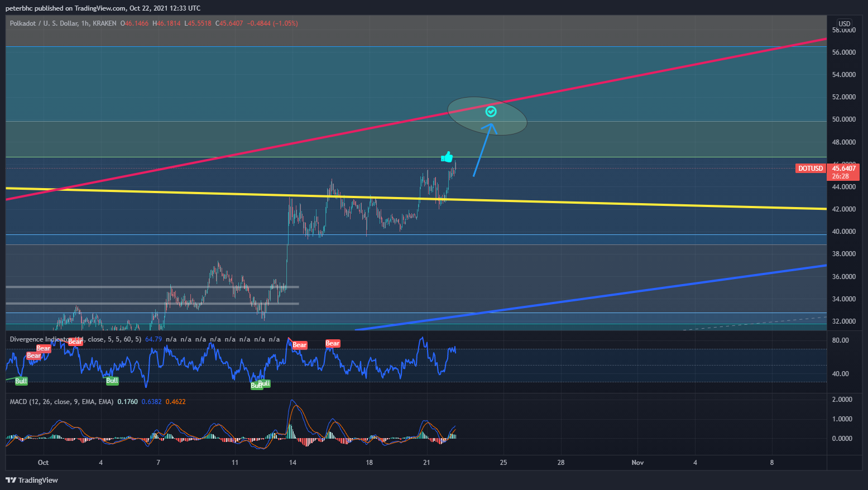Screen dimensions: 868x490
Task: Click the publisher line peterbhc published on TradingView.com
Action: [x=103, y=8]
